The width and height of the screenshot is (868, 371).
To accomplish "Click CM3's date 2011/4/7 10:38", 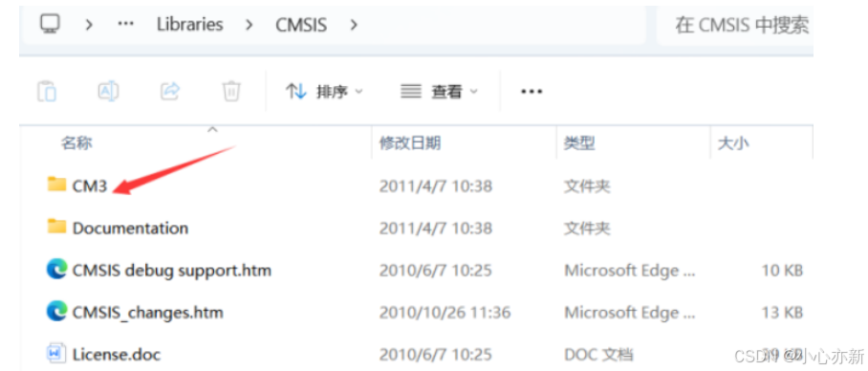I will click(436, 186).
